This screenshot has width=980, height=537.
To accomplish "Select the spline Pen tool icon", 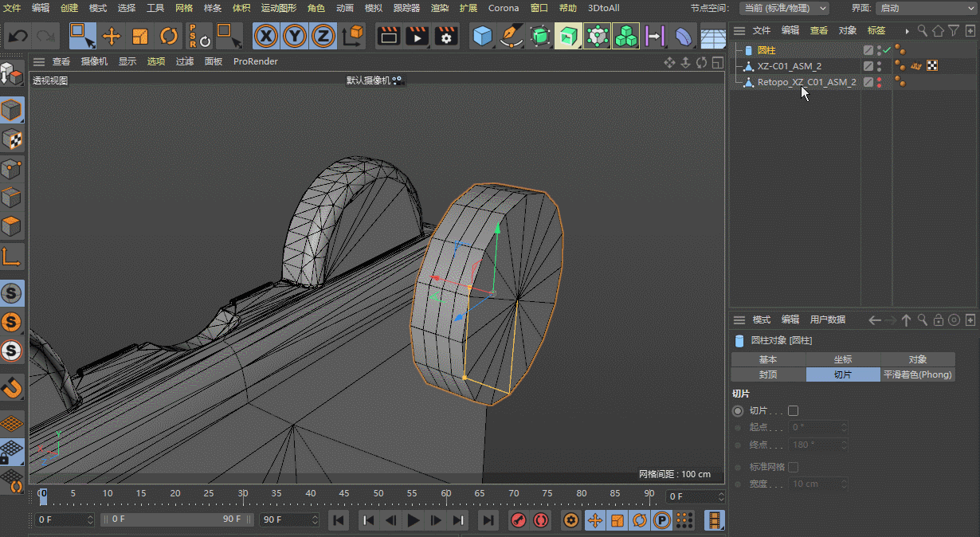I will [510, 36].
